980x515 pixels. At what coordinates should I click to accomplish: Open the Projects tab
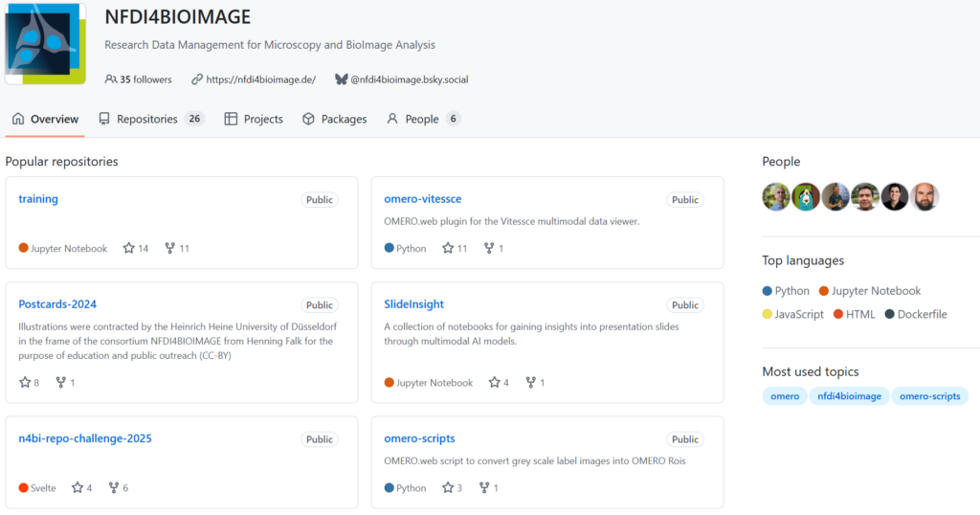(254, 119)
